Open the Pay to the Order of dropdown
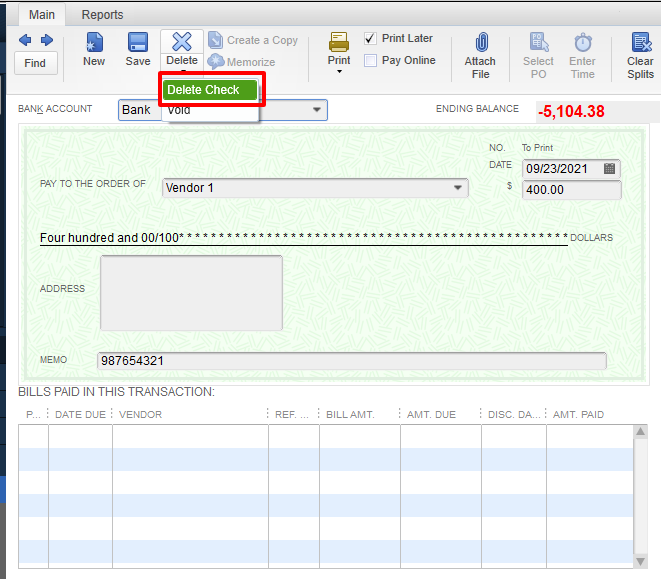661x579 pixels. (x=458, y=188)
